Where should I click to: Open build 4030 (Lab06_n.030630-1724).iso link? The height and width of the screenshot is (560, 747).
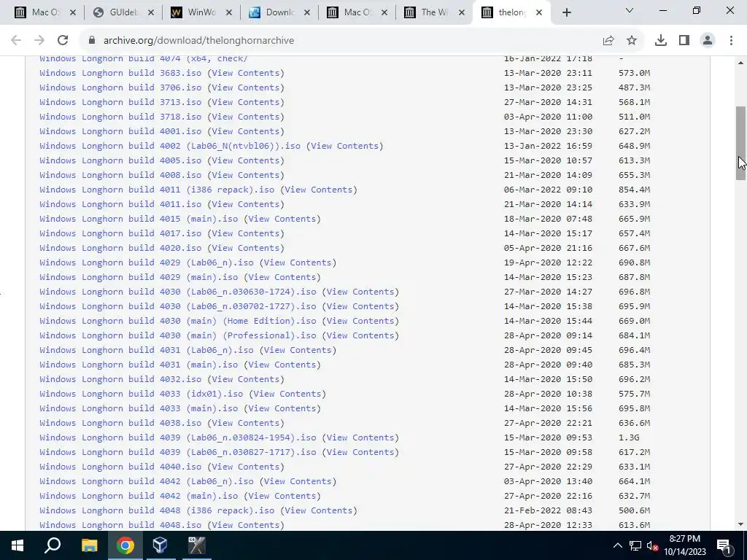[x=178, y=292]
